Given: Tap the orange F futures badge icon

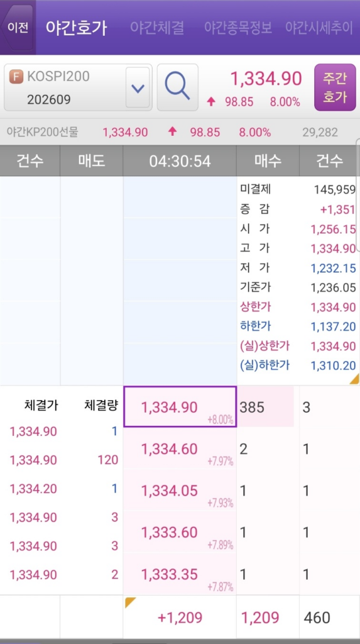Looking at the screenshot, I should click(16, 77).
